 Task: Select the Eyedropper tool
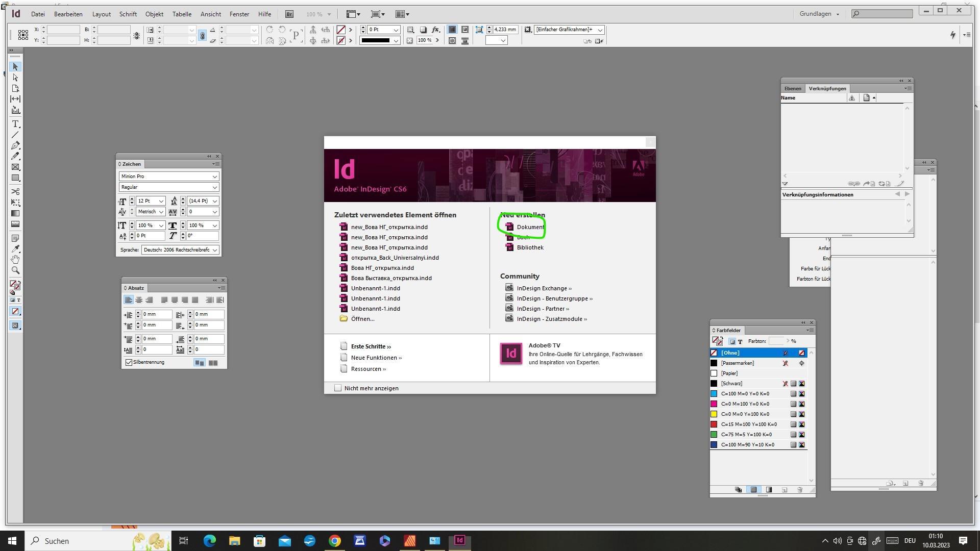pos(15,249)
